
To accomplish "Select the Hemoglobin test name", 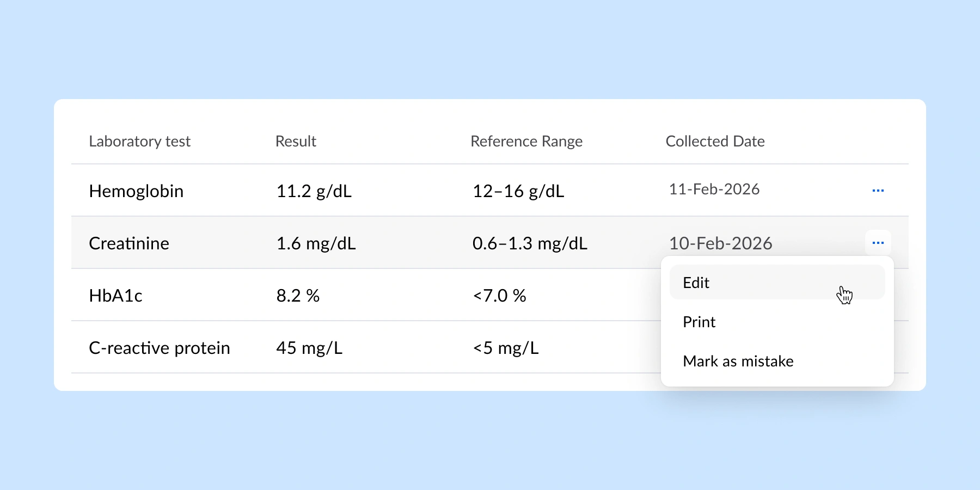I will (136, 191).
